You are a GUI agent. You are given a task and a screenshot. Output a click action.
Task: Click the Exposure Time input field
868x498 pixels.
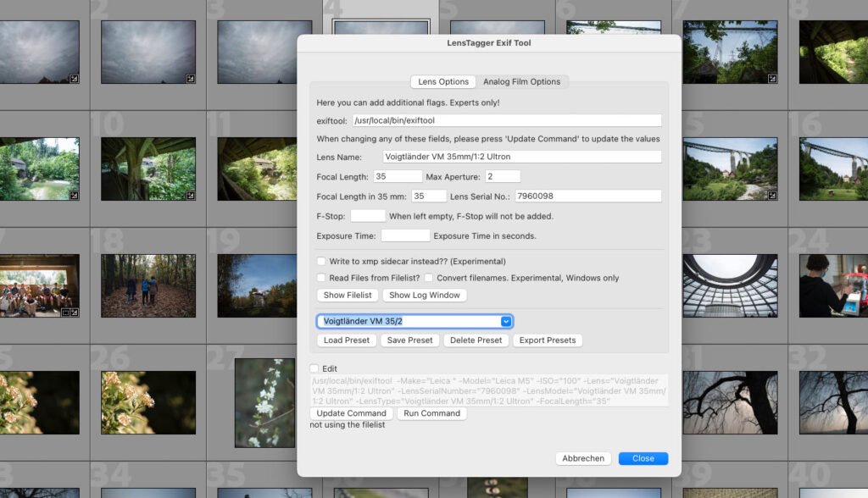(x=405, y=235)
